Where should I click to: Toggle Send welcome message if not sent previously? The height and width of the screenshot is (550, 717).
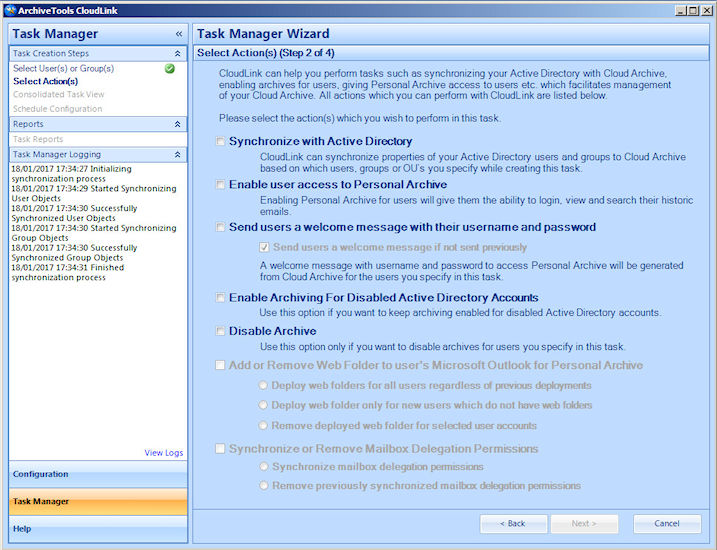tap(264, 247)
